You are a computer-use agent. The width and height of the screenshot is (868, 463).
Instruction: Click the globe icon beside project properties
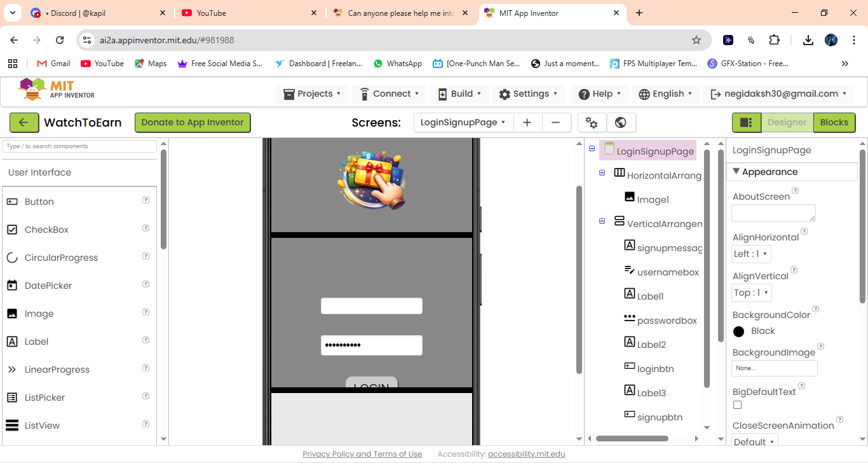click(621, 123)
